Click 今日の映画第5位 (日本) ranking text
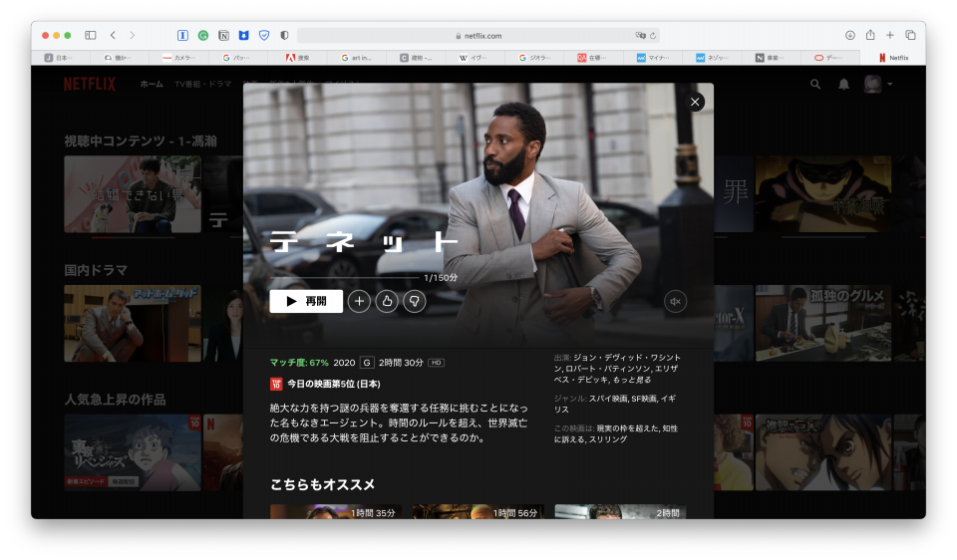Screen dimensions: 957x560 (x=334, y=384)
